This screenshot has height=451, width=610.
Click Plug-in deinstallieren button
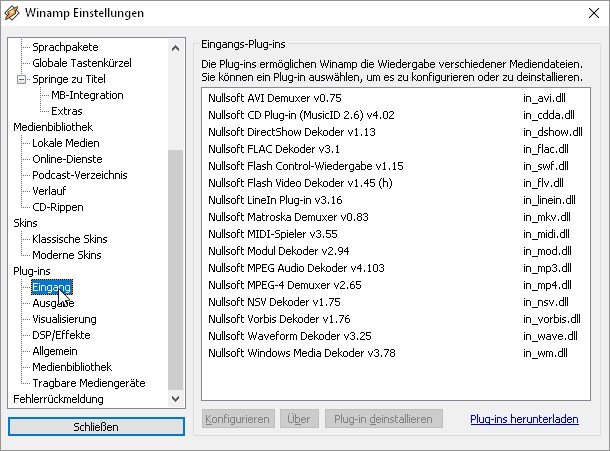pyautogui.click(x=383, y=419)
